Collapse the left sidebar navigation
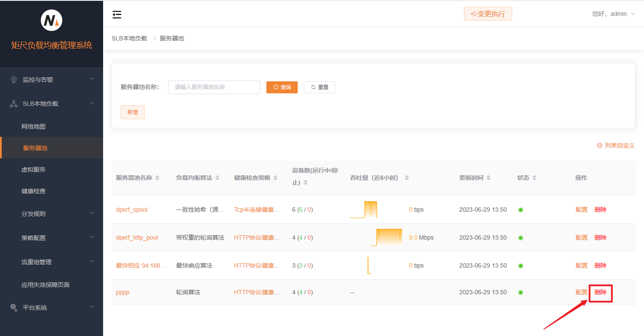The image size is (644, 336). coord(116,14)
